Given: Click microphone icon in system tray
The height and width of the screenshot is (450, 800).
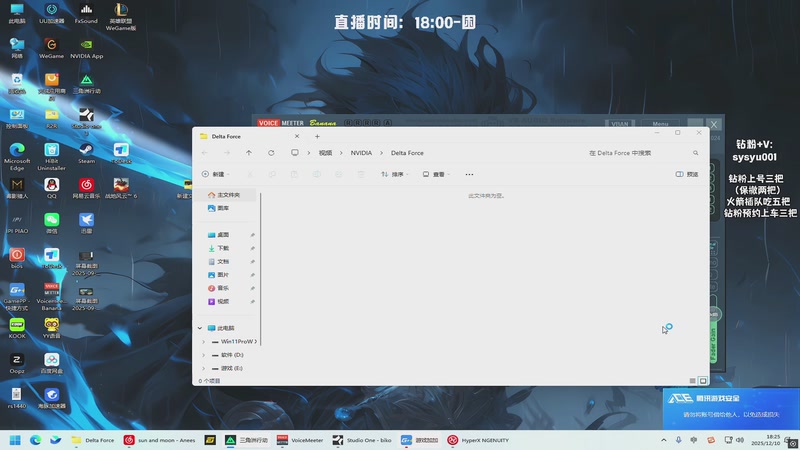Looking at the screenshot, I should click(679, 440).
